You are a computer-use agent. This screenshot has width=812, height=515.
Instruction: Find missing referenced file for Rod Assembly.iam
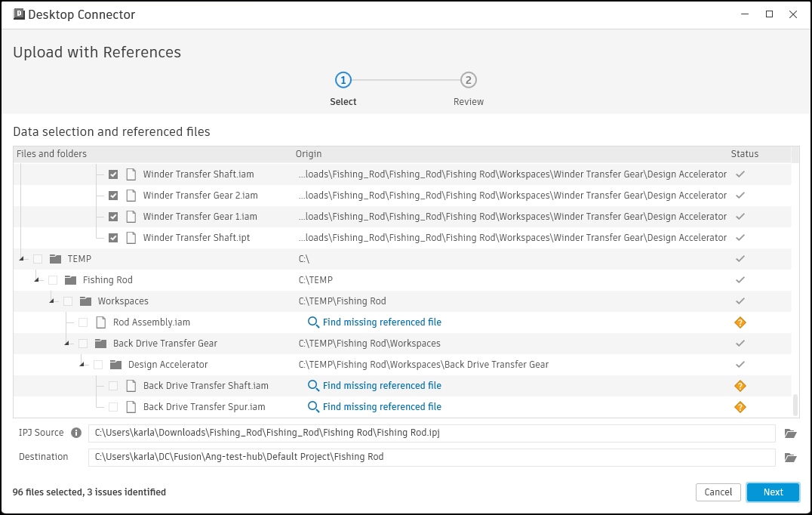382,322
